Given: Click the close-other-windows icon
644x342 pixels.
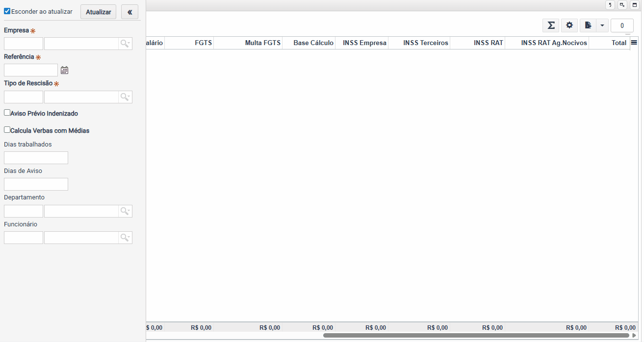Looking at the screenshot, I should 622,5.
